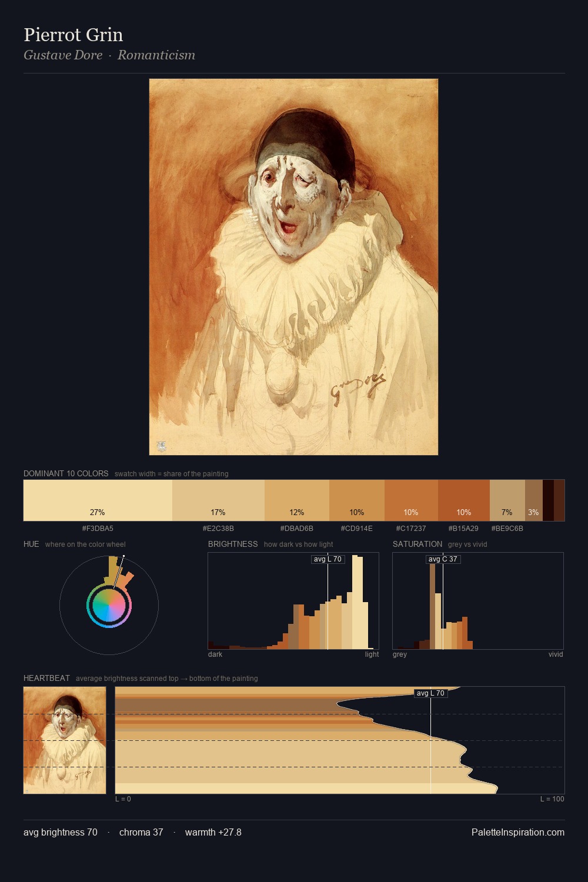Click 'warmth +27.8' in the footer

coord(213,832)
